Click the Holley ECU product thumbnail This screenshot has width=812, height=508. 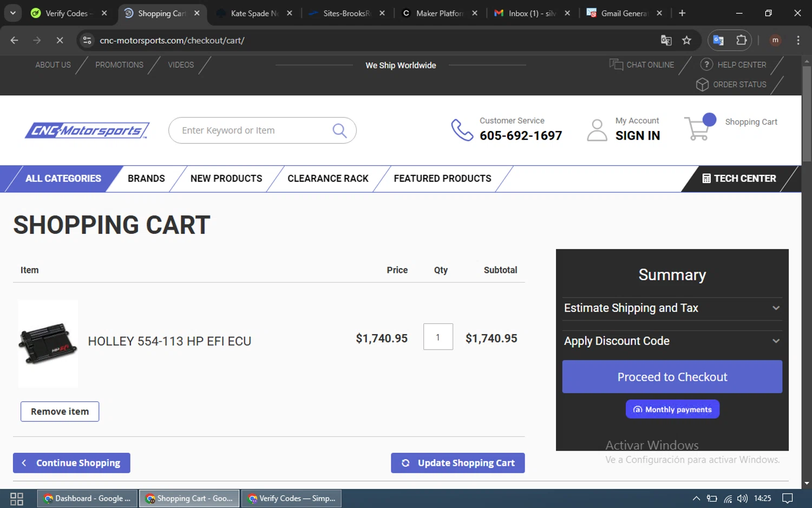(x=48, y=344)
